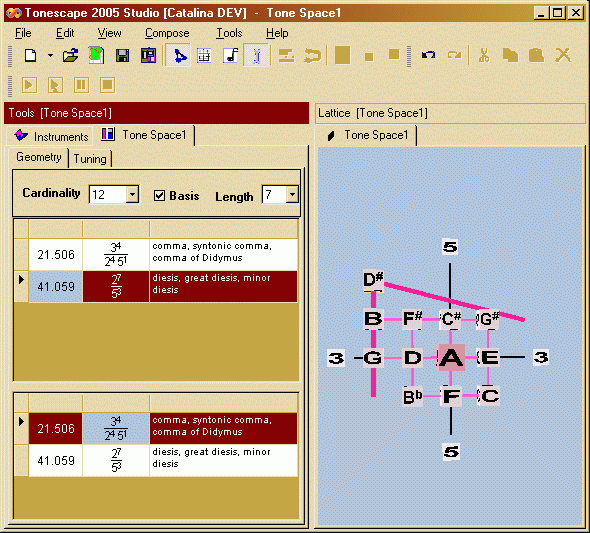Click the Delete X toolbar icon
The height and width of the screenshot is (533, 590).
click(x=563, y=55)
